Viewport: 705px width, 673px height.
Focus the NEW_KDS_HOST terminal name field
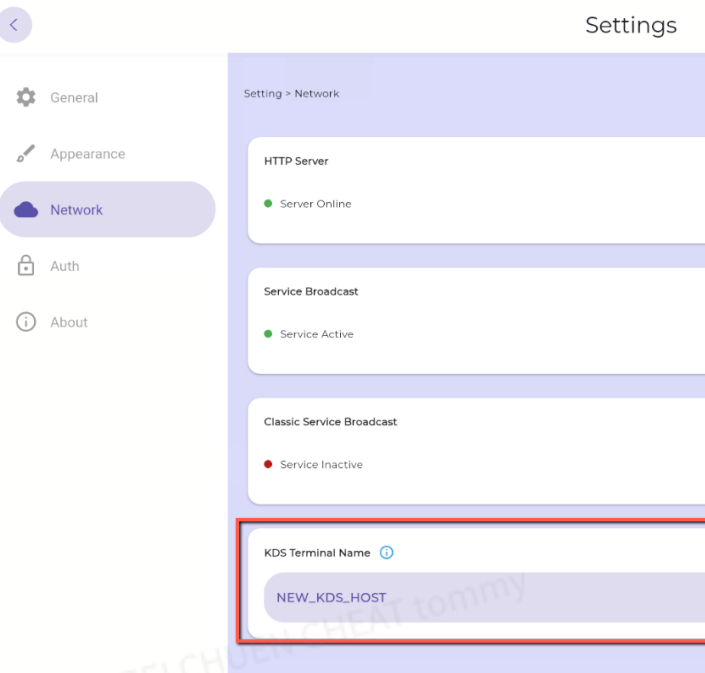480,597
